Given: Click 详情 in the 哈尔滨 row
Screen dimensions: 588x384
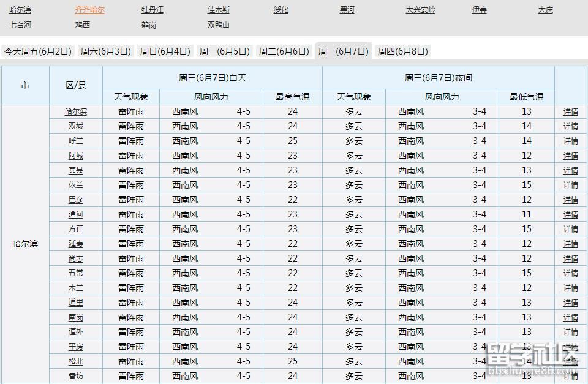Looking at the screenshot, I should [570, 111].
